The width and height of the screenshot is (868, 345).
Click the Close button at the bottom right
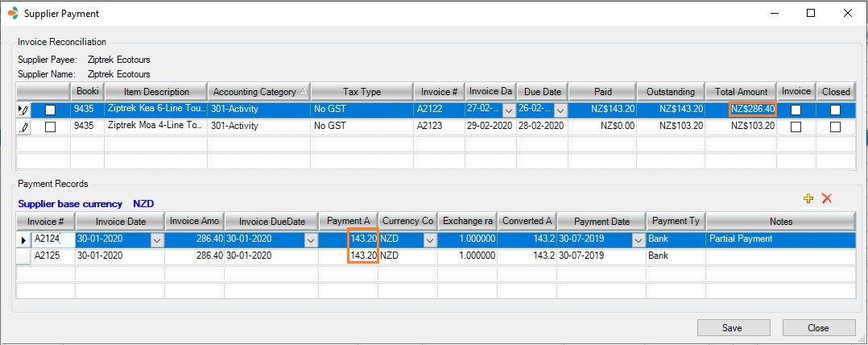(x=818, y=328)
